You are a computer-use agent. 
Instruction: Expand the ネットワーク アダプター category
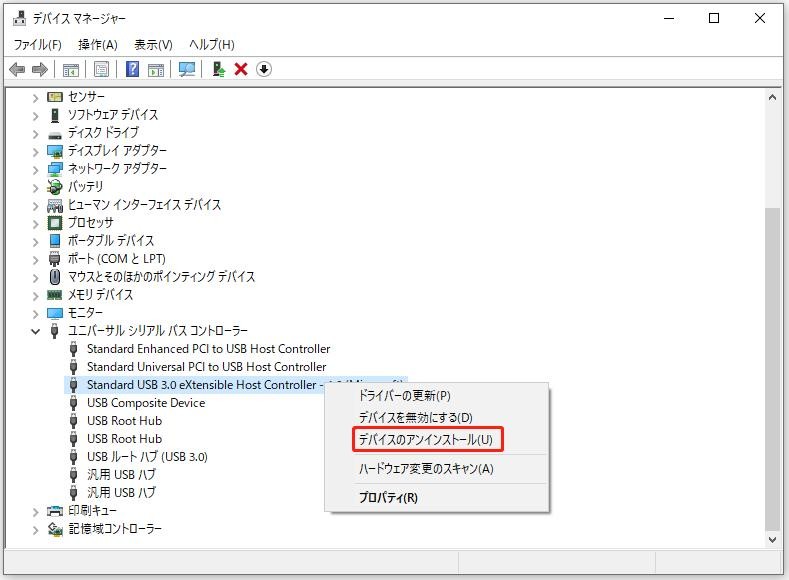pyautogui.click(x=36, y=169)
